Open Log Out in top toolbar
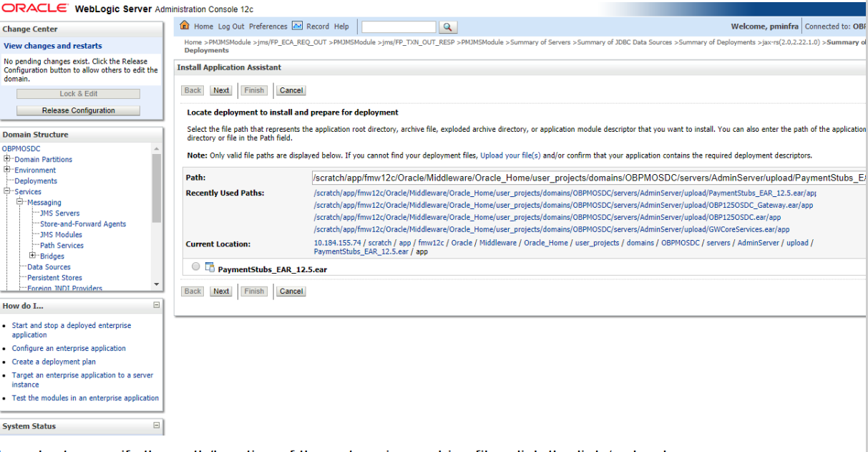The image size is (868, 452). click(231, 27)
